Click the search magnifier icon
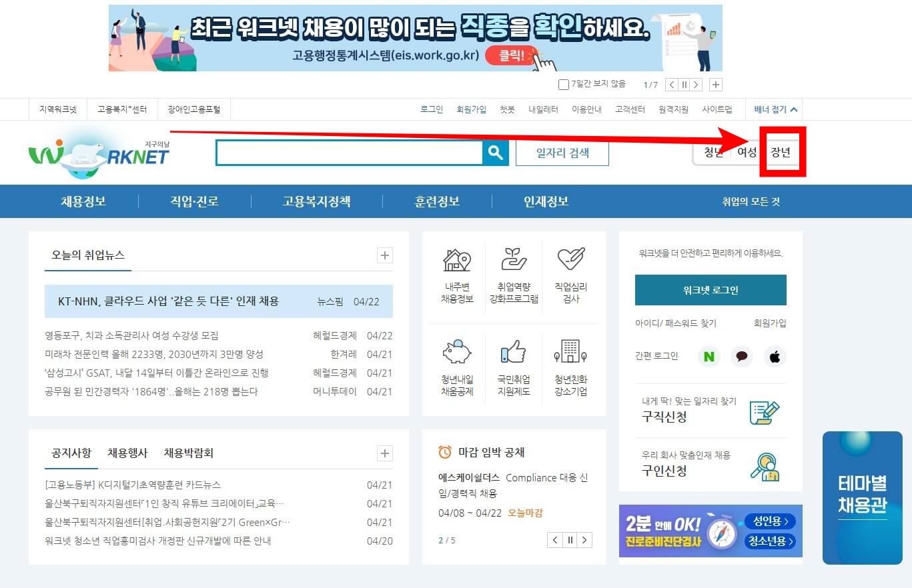 (x=495, y=153)
